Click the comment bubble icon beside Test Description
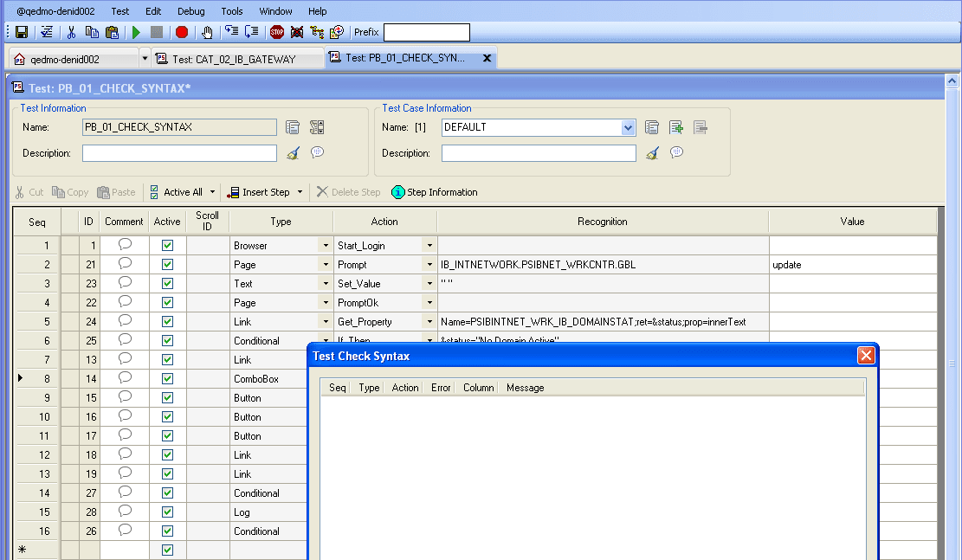 [x=315, y=153]
